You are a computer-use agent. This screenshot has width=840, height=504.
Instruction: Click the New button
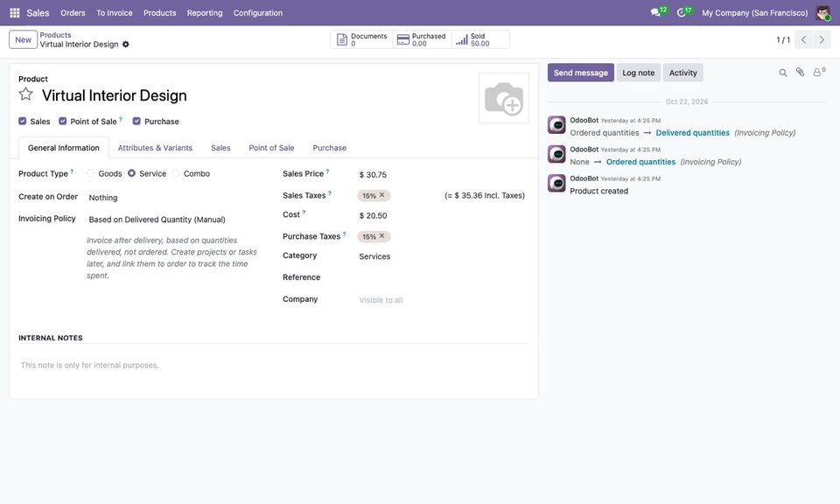(23, 39)
